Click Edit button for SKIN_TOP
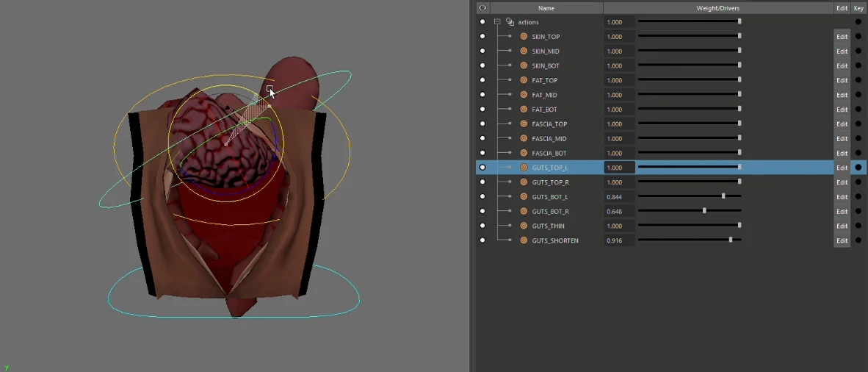 [842, 37]
